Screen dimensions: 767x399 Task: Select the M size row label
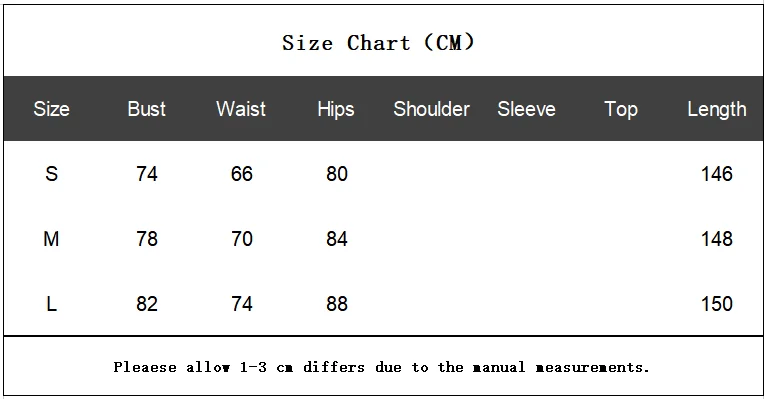(51, 239)
